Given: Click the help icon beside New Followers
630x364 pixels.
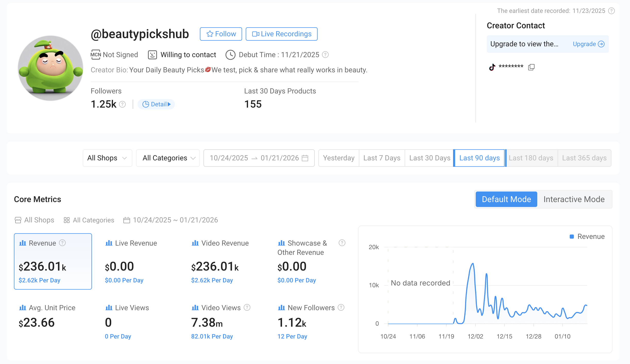Looking at the screenshot, I should [x=341, y=307].
